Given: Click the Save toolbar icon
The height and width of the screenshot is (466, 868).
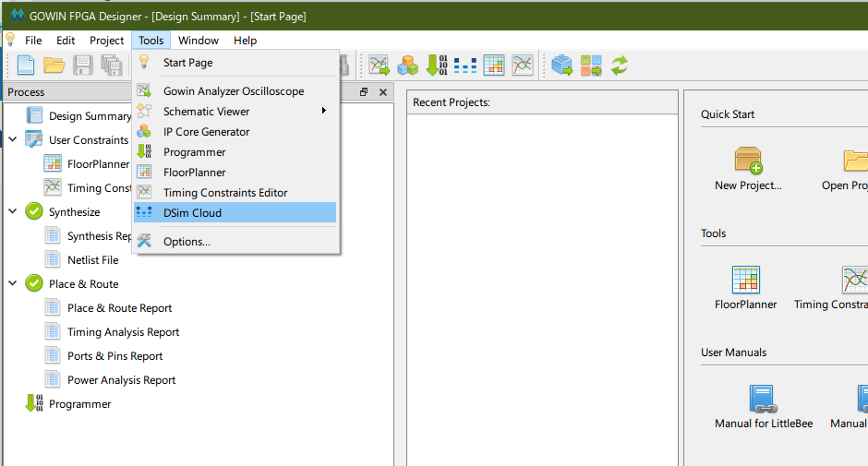Looking at the screenshot, I should pos(83,66).
